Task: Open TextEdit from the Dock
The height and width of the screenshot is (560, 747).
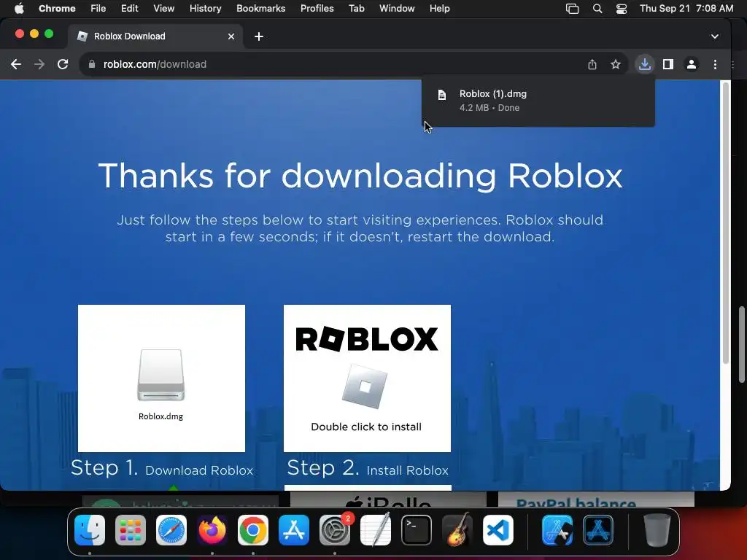Action: click(x=376, y=530)
